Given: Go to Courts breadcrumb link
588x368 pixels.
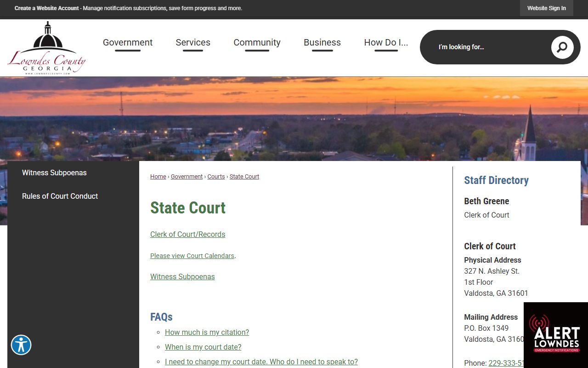Looking at the screenshot, I should (x=216, y=177).
